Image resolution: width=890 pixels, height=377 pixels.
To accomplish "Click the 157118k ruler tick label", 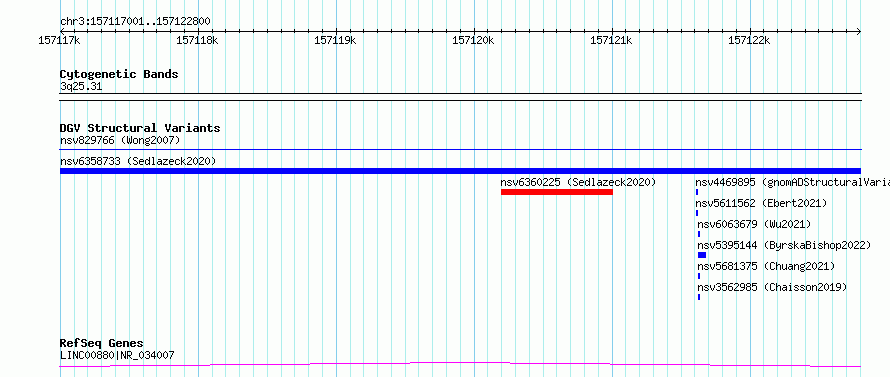I will [x=198, y=40].
